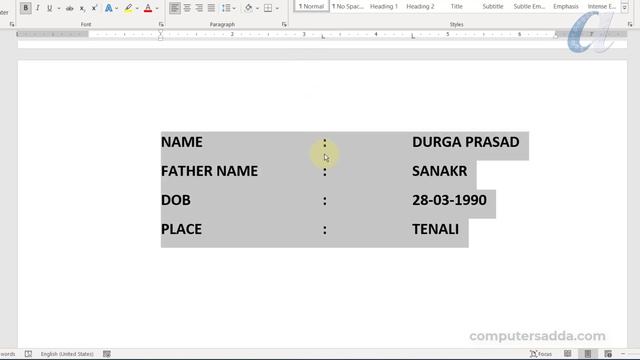Switch to Focus mode
The image size is (640, 360).
tap(541, 354)
